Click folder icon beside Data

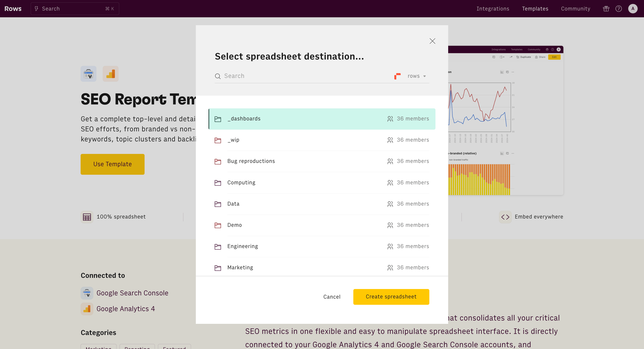point(218,204)
